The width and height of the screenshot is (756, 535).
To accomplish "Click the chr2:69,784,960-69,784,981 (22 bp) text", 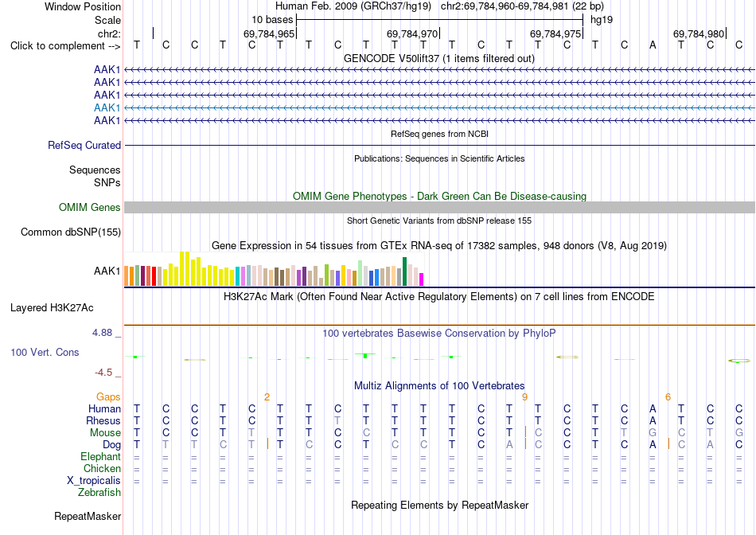I will 522,6.
